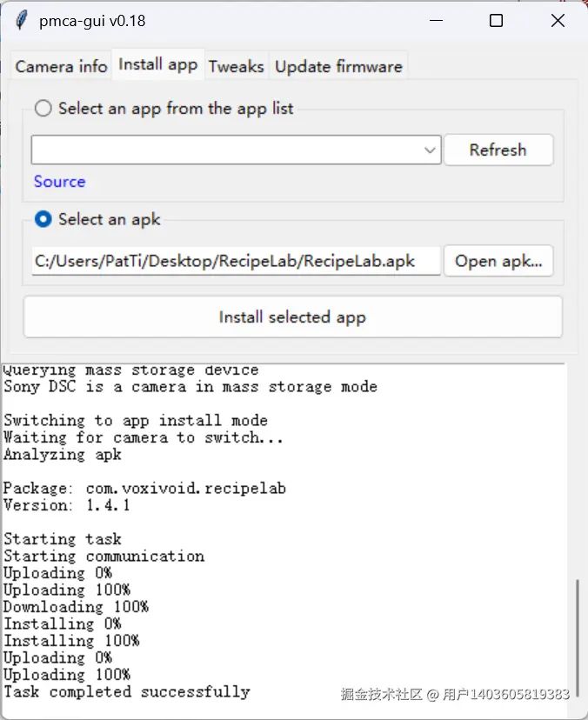
Task: Click 'Task completed successfully' log line
Action: pyautogui.click(x=127, y=691)
